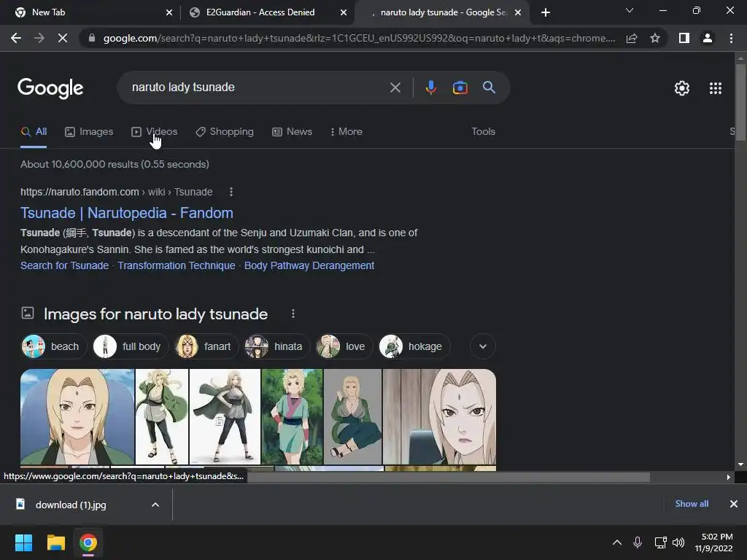Open the Chrome side panel icon
Viewport: 747px width, 560px height.
[684, 38]
